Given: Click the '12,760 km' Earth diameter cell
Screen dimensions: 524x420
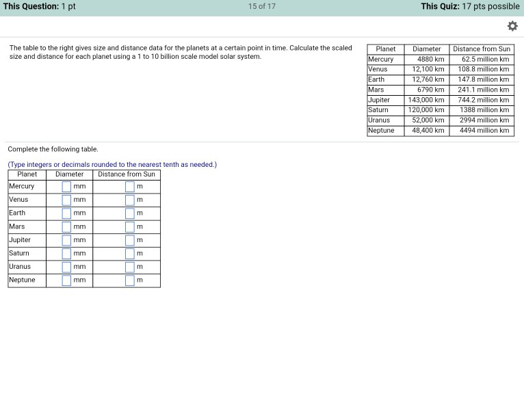Looking at the screenshot, I should point(427,79).
